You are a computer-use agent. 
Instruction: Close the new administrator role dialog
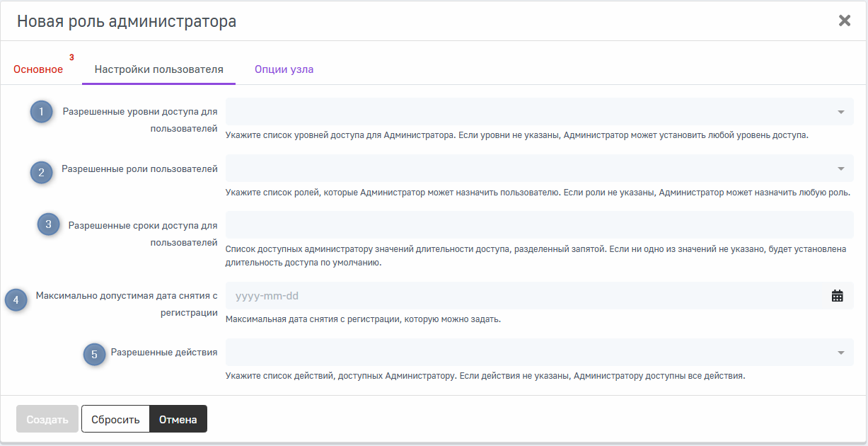tap(844, 21)
